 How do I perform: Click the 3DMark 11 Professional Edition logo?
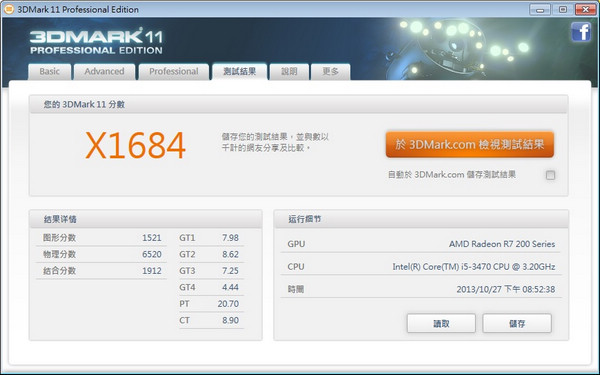(x=96, y=41)
